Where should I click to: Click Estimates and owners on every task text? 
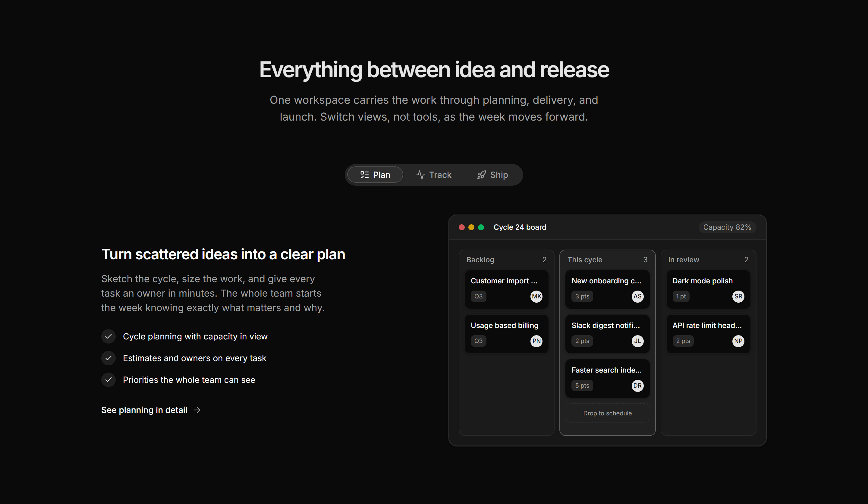tap(195, 358)
